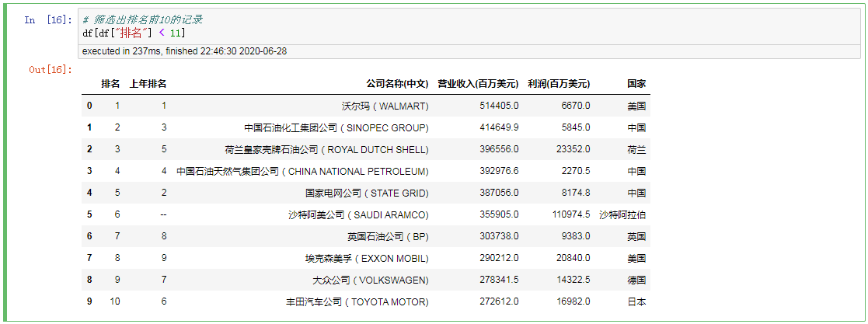Click the TOYOTA MOTOR company cell
Screen dimensions: 868x324
point(357,301)
